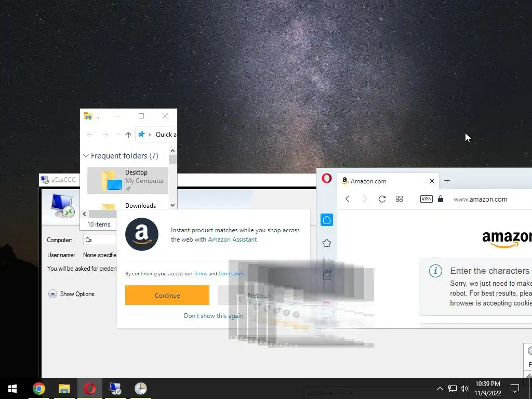Open the notification center icon
Screen dimensions: 532x399
pyautogui.click(x=515, y=389)
